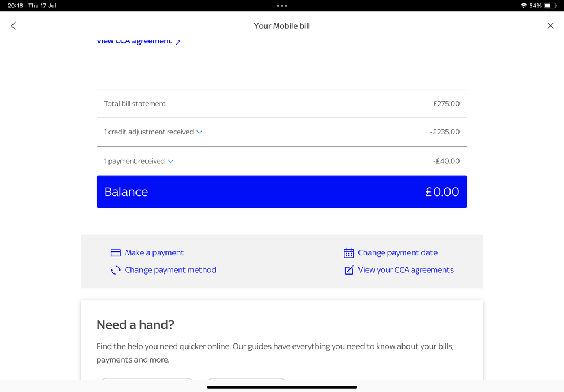Viewport: 564px width, 392px height.
Task: Open the View CCA agreement link arrow
Action: (178, 42)
